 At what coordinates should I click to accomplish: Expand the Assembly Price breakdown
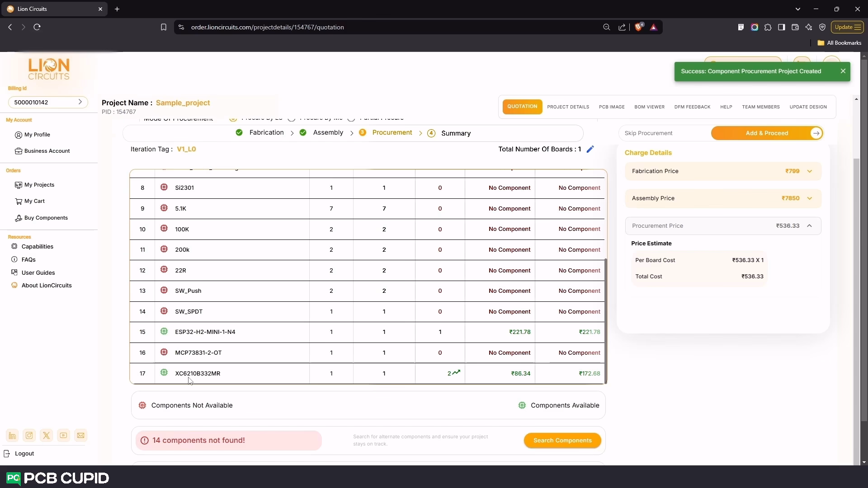[809, 198]
